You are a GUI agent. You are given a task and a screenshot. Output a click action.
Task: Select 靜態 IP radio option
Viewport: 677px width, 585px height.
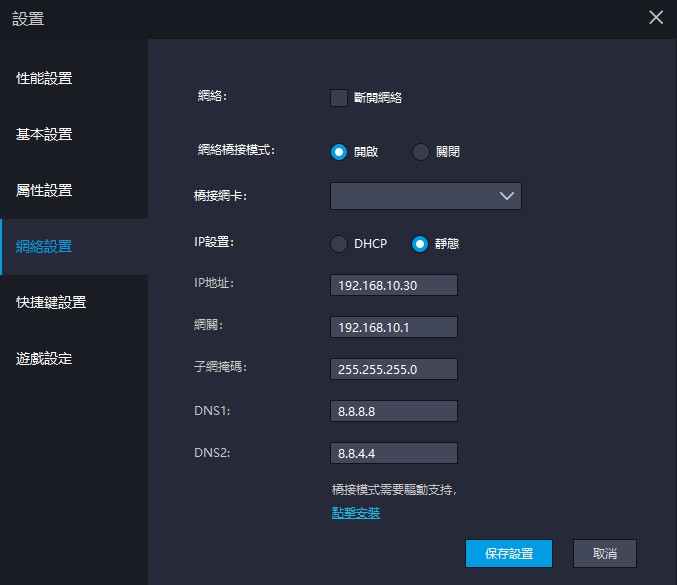(x=420, y=244)
